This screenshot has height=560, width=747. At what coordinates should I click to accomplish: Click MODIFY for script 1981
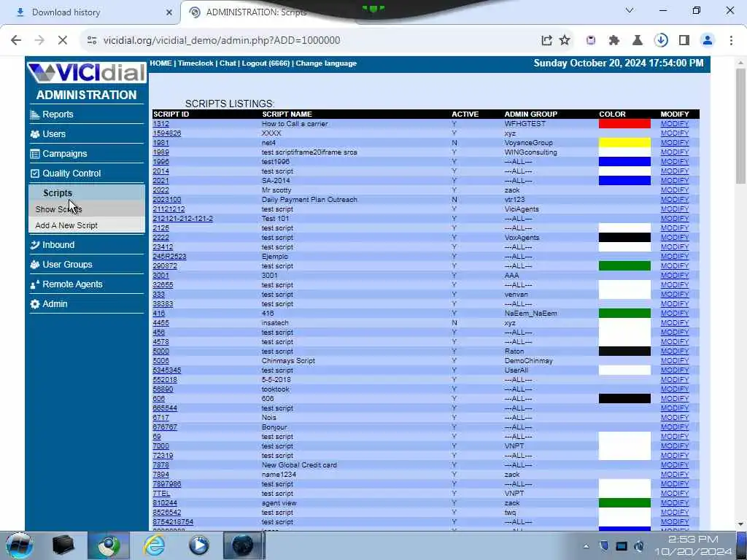[x=675, y=143]
